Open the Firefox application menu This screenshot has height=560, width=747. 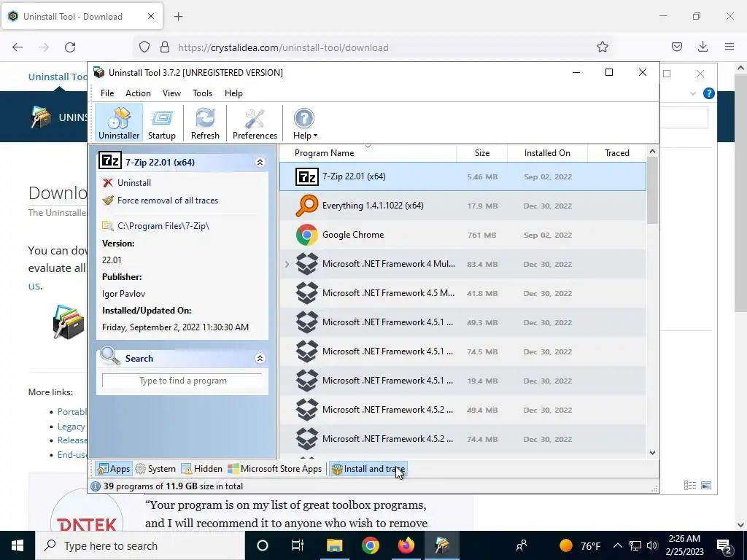tap(729, 47)
